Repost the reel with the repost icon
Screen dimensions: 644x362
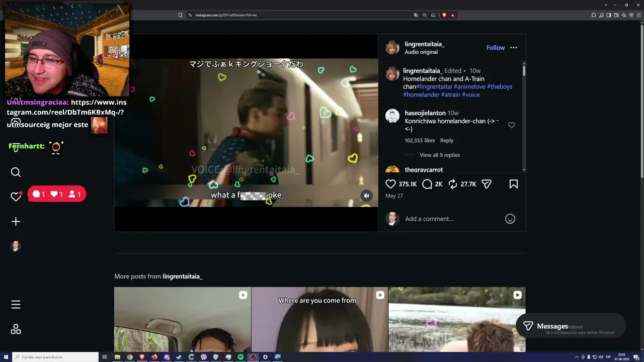click(453, 184)
